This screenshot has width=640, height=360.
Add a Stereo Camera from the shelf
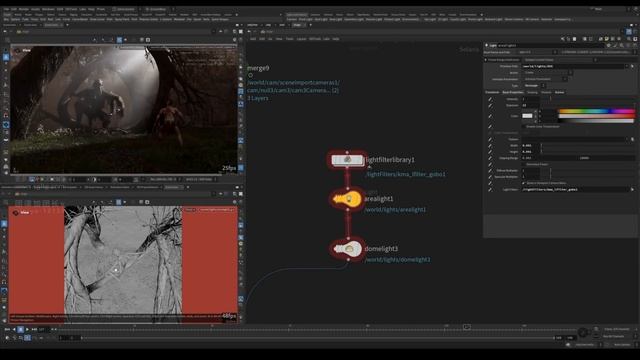(x=513, y=19)
